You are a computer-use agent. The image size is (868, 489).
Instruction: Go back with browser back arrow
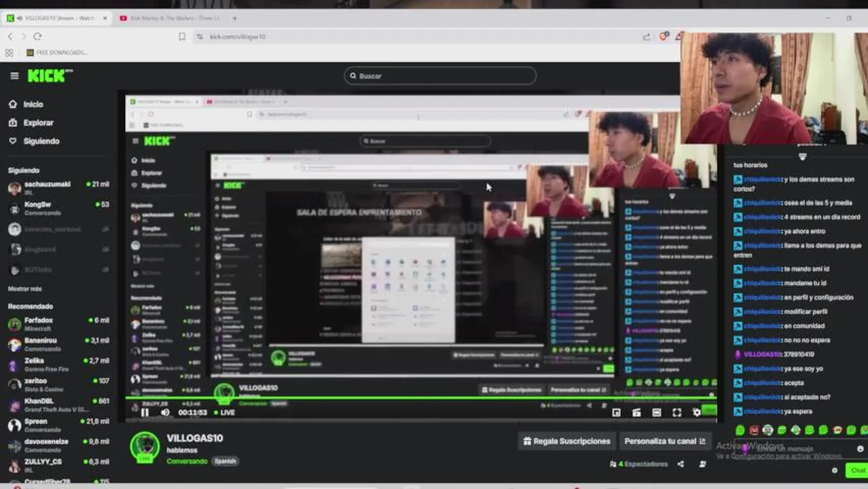coord(10,37)
